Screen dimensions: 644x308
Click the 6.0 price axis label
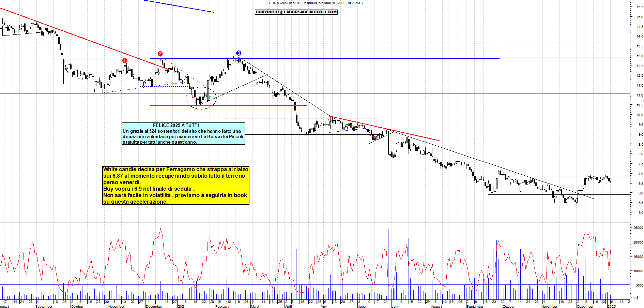tap(641, 193)
